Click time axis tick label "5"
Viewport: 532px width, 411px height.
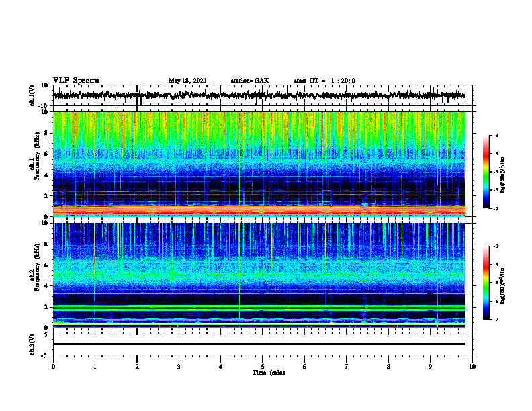point(263,367)
